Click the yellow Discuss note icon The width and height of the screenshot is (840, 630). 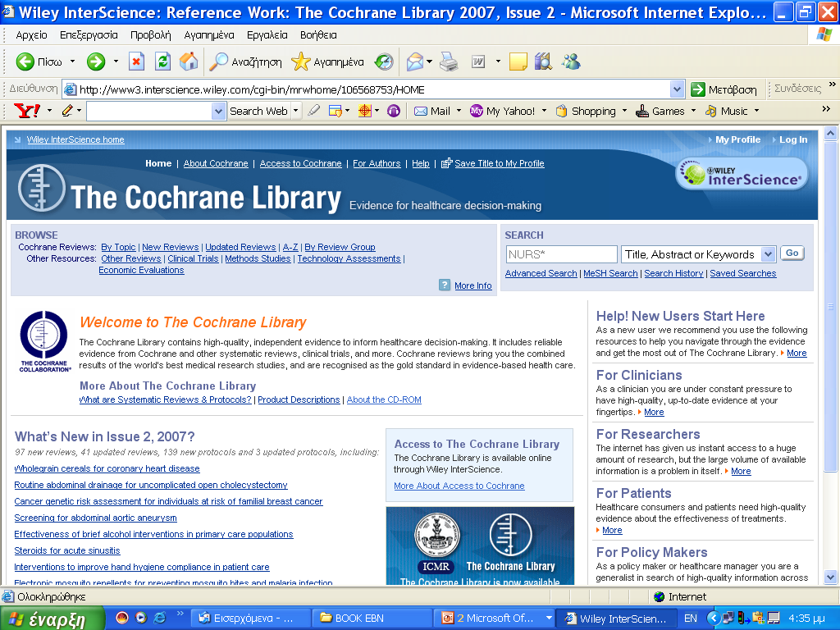pyautogui.click(x=518, y=62)
